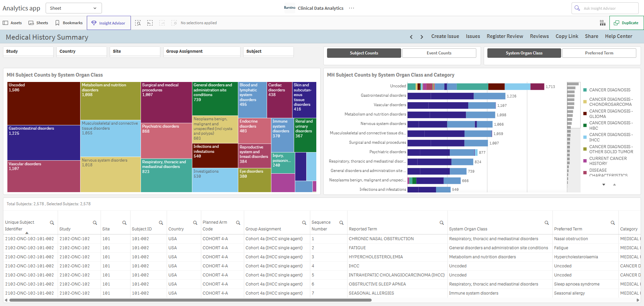Clear all selections icon
This screenshot has width=644, height=306.
pyautogui.click(x=174, y=23)
